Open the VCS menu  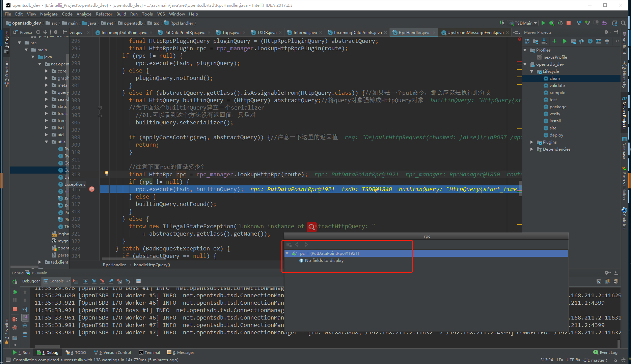tap(161, 14)
